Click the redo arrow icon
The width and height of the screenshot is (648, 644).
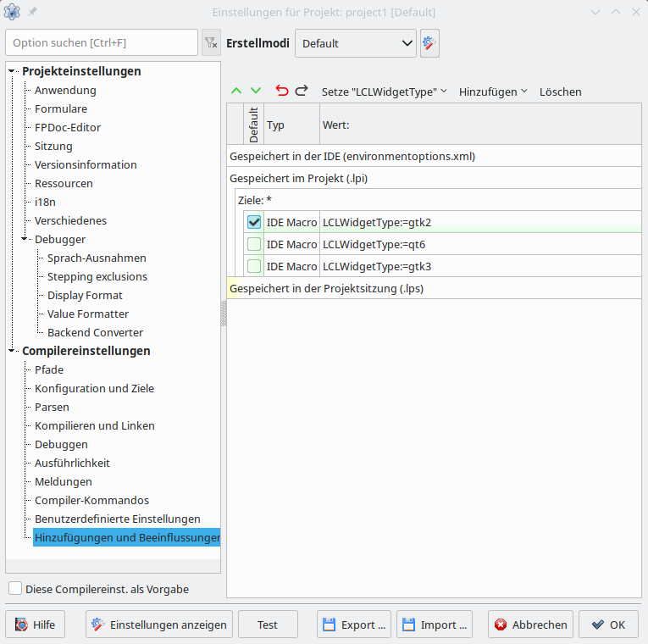(x=302, y=91)
